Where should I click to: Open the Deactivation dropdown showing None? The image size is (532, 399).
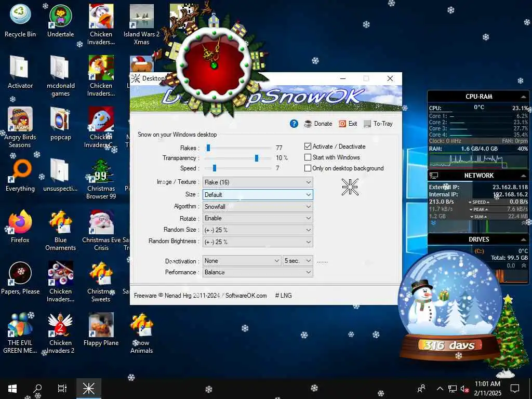pos(242,261)
